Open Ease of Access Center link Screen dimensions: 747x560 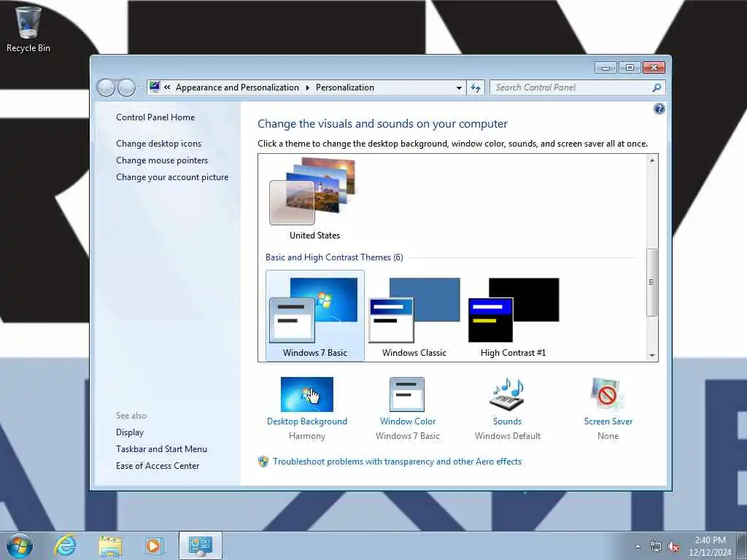point(158,466)
